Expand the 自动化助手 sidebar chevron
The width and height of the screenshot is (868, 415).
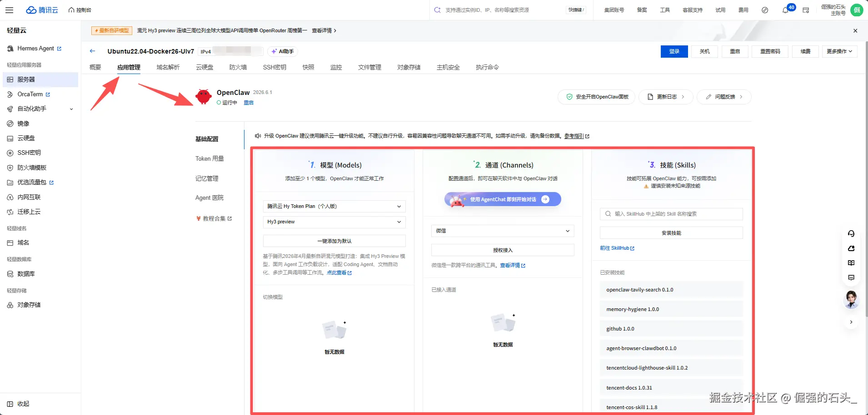click(x=71, y=109)
